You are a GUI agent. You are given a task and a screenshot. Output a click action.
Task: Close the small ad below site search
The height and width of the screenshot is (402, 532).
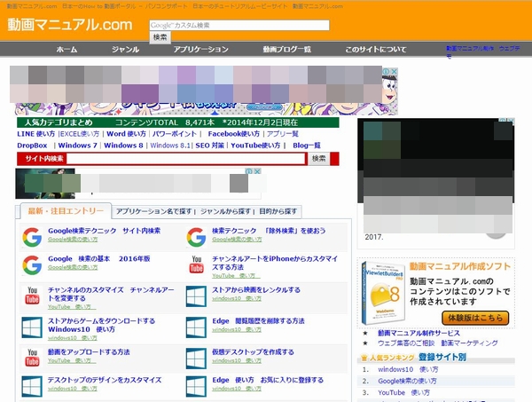click(257, 171)
